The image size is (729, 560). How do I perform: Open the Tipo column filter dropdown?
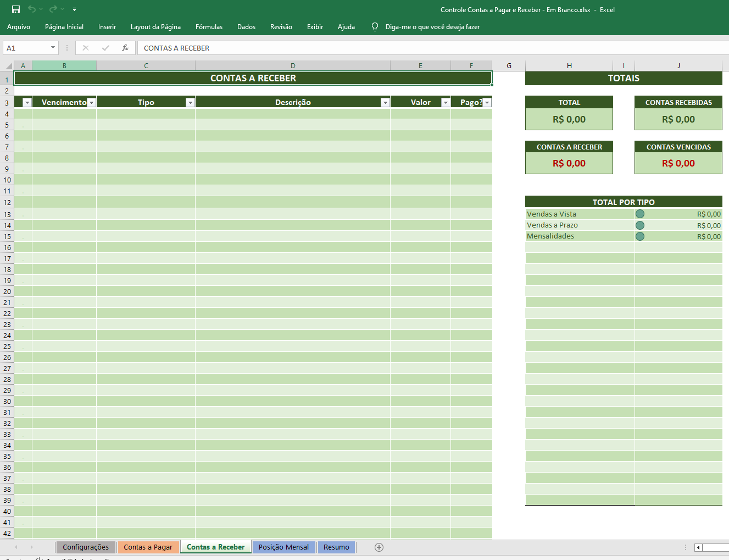190,103
